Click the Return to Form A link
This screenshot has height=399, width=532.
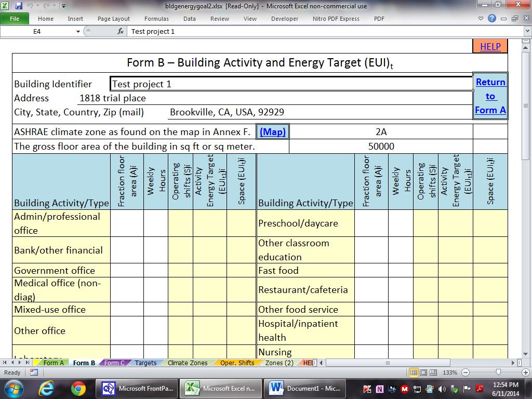490,96
